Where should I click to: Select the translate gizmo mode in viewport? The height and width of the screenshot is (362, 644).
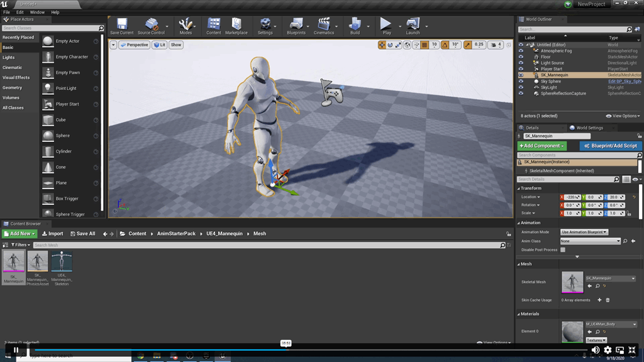[382, 45]
